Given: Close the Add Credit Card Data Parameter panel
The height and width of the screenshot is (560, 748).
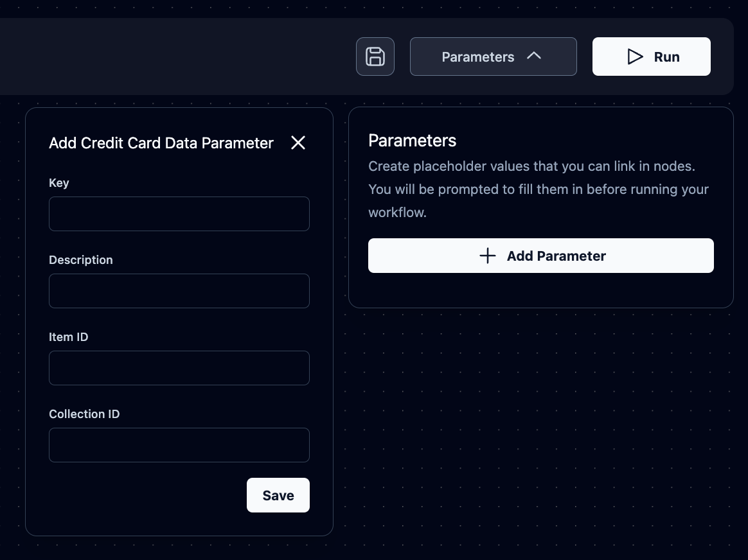Looking at the screenshot, I should 298,143.
